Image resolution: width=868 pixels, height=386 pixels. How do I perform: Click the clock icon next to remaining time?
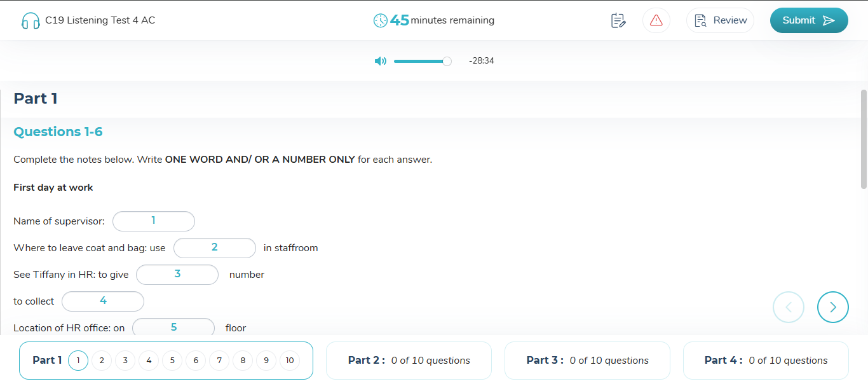[380, 20]
